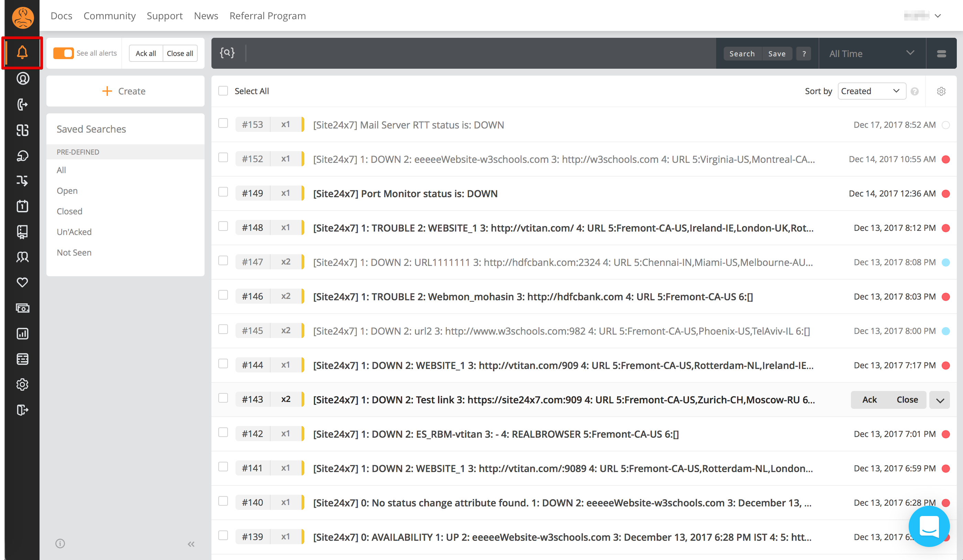Expand more actions chevron on alert #143
Viewport: 963px width, 560px height.
click(x=940, y=400)
